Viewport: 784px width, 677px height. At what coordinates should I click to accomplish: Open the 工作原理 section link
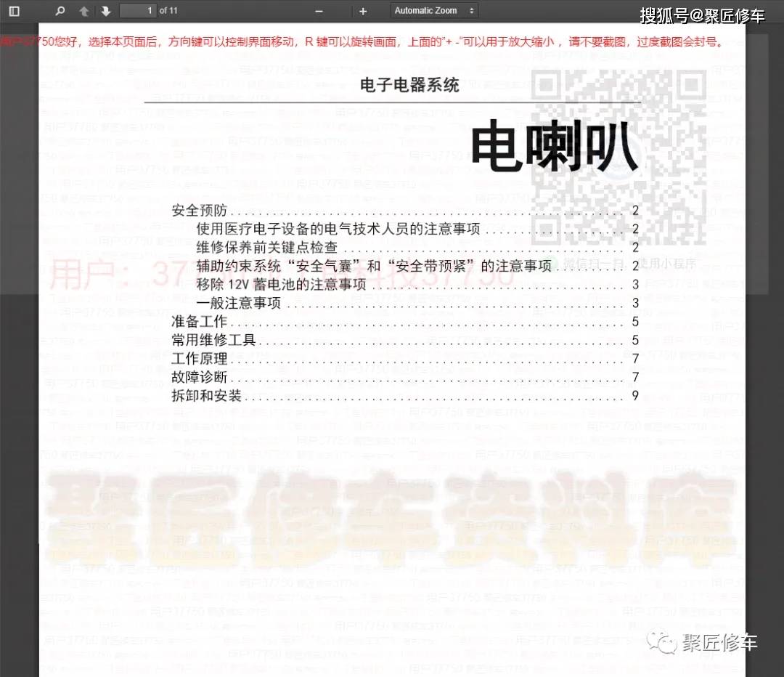(x=200, y=359)
